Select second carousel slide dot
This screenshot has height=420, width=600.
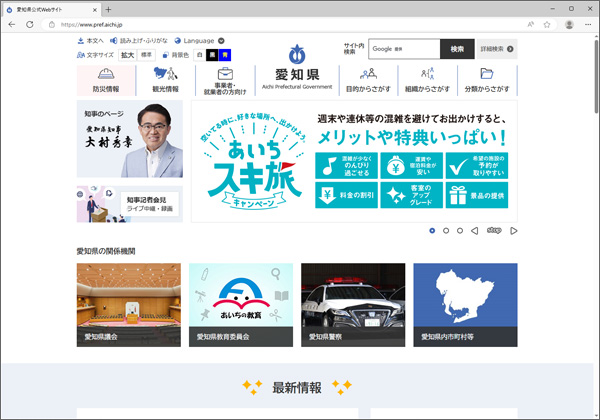click(x=446, y=231)
